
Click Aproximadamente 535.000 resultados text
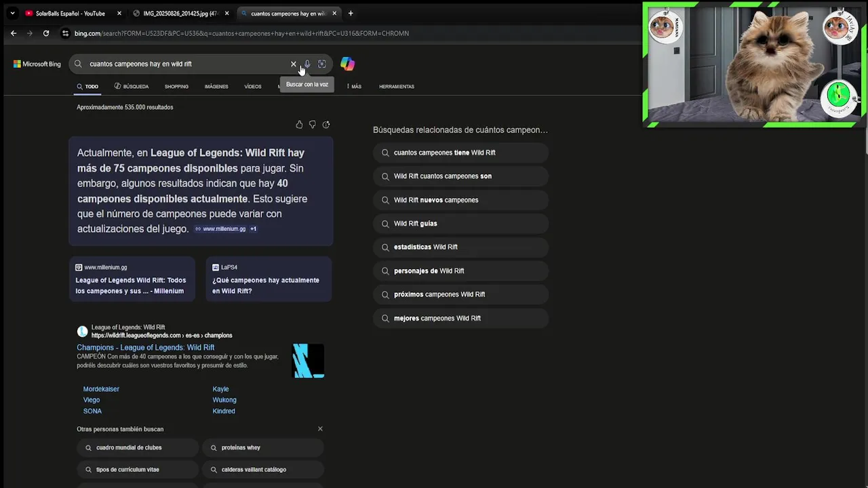125,107
